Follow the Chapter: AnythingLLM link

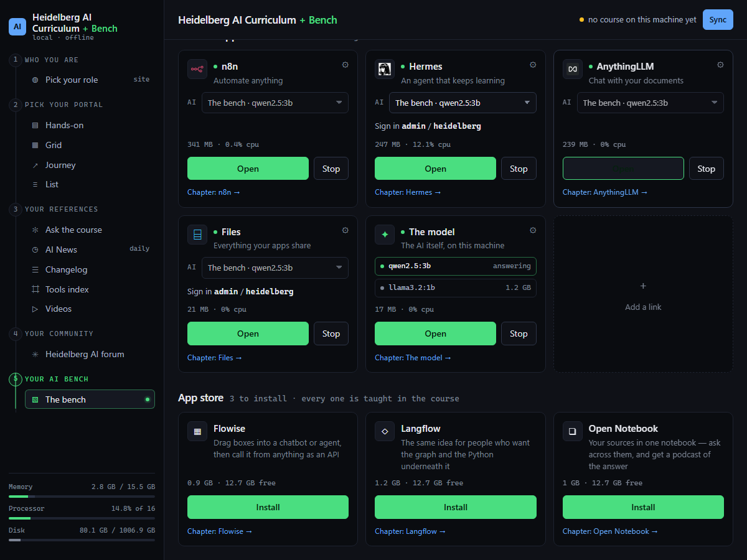pos(605,192)
